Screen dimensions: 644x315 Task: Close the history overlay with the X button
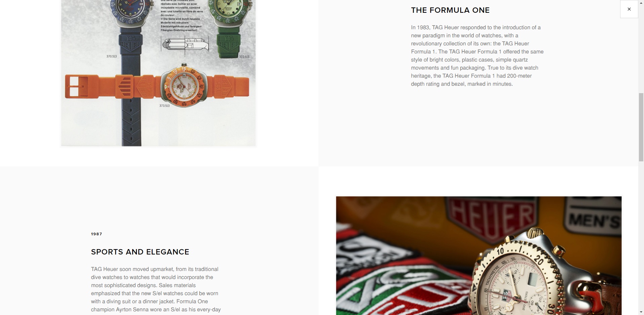click(x=629, y=9)
